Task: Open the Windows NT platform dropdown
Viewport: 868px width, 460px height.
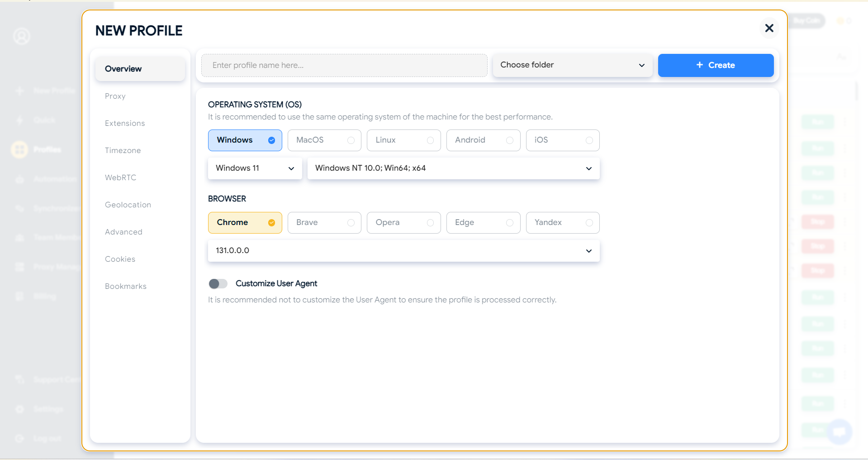Action: (453, 168)
